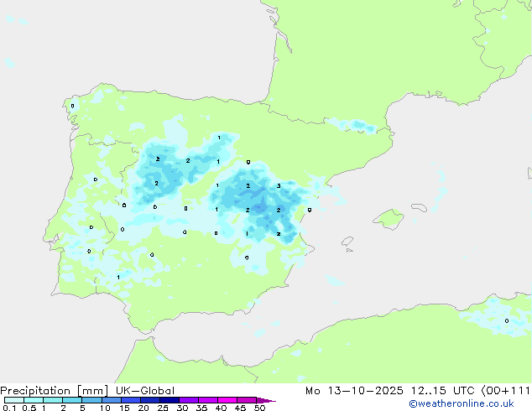Click the 'UK-Global' model label

(145, 391)
